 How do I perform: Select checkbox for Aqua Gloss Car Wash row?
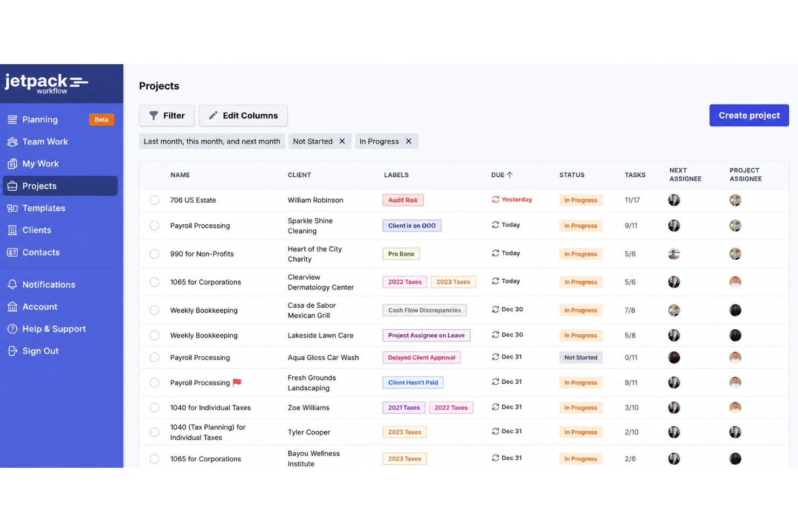(x=155, y=357)
